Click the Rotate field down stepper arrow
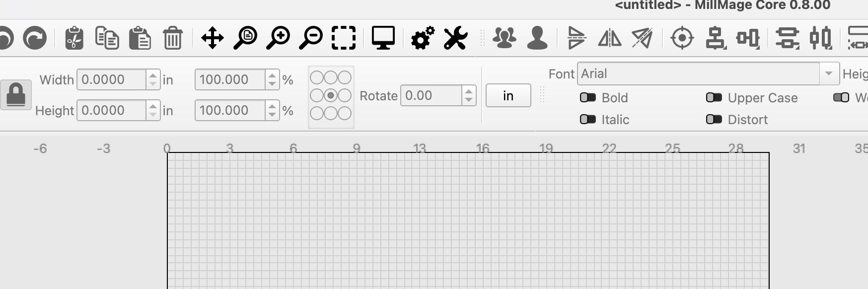Viewport: 868px width, 289px height. (469, 99)
